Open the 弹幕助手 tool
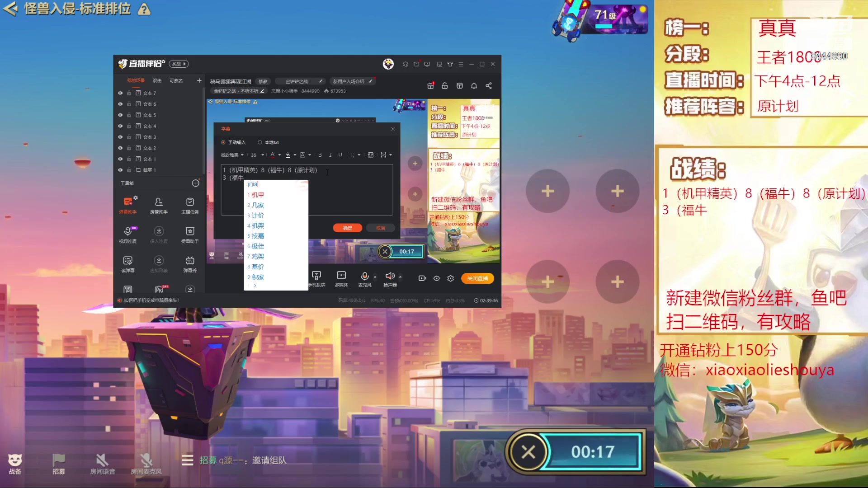 127,205
